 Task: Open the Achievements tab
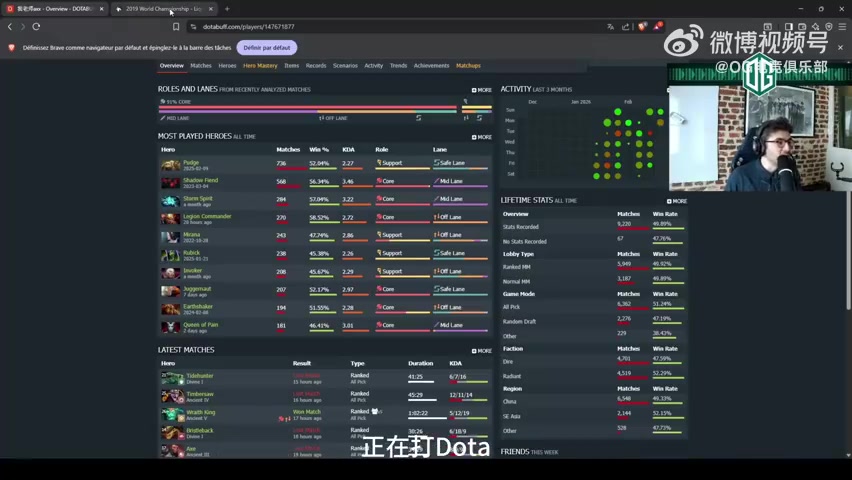431,66
